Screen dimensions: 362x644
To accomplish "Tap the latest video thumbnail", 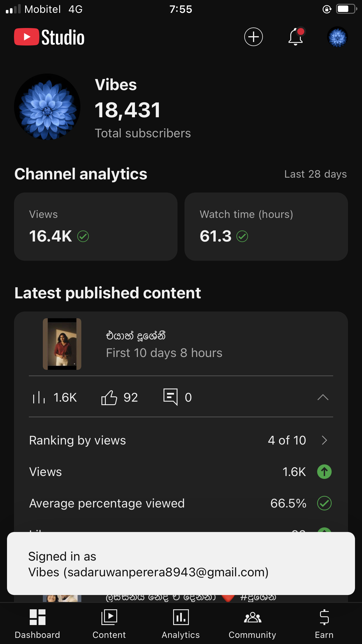I will pos(62,344).
